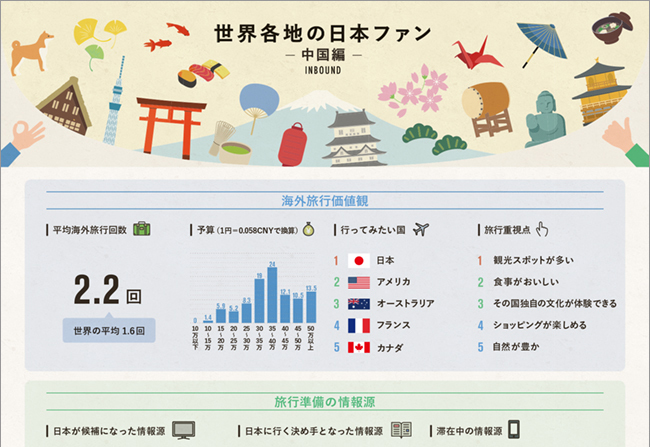This screenshot has width=650, height=447.
Task: Click the Tokyo Skytree illustration
Action: (114, 102)
